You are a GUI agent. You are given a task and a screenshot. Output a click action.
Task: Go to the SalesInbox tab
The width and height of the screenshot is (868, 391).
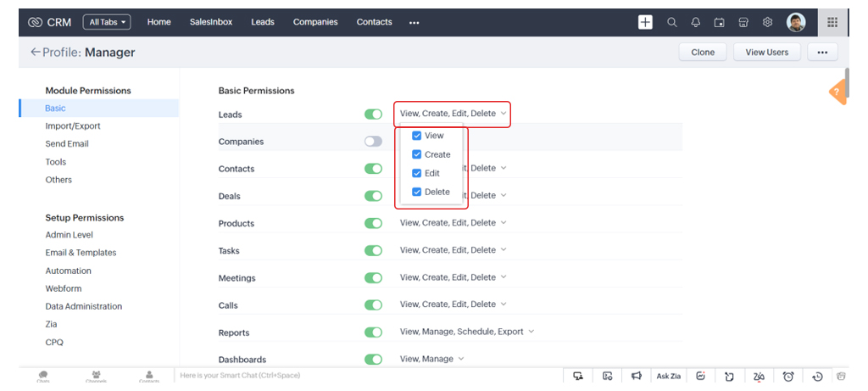click(x=211, y=22)
